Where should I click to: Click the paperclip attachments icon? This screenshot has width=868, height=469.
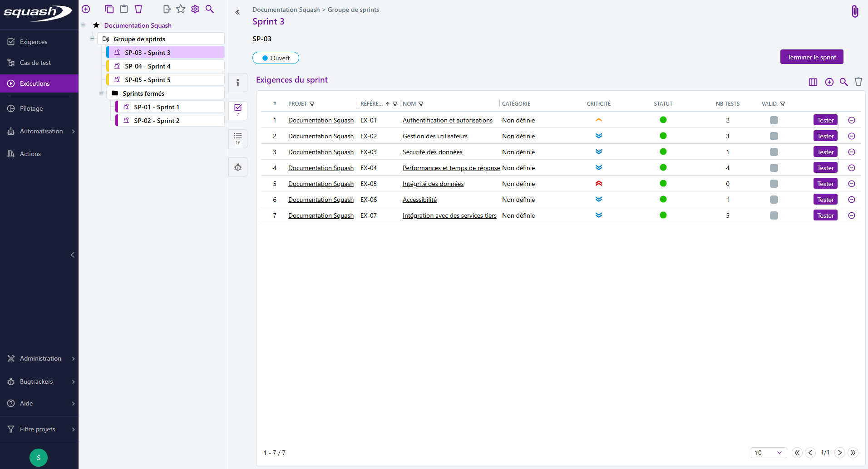[854, 11]
